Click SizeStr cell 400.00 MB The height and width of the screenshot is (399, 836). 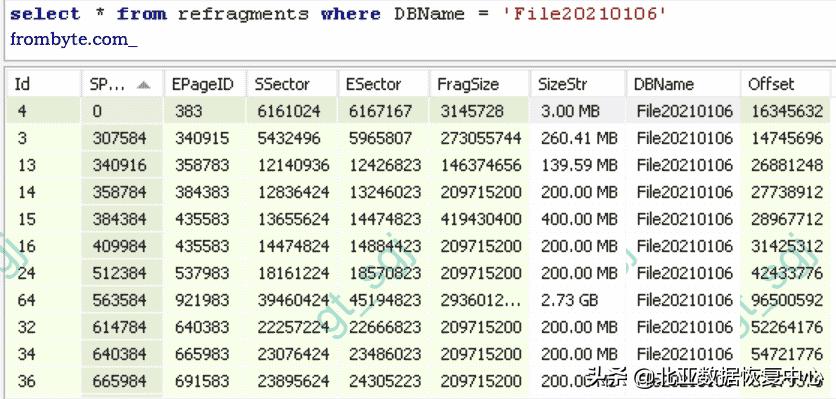[x=579, y=219]
